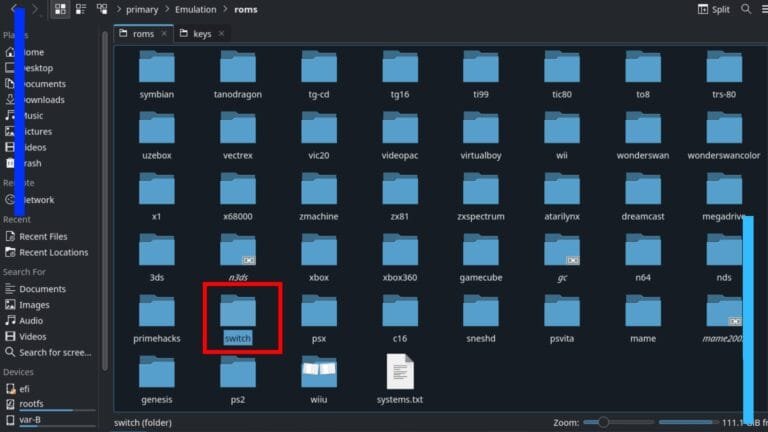Select the n3ds symlink folder
Image resolution: width=768 pixels, height=432 pixels.
click(238, 258)
